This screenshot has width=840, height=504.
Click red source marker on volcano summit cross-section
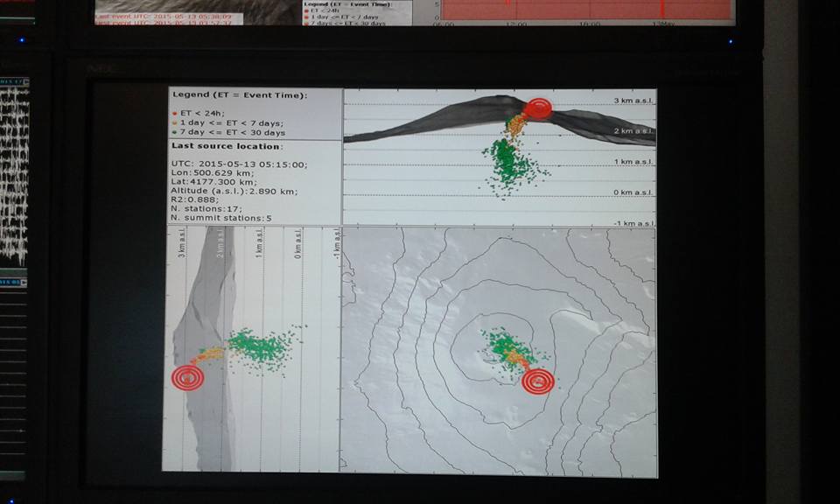tap(538, 108)
